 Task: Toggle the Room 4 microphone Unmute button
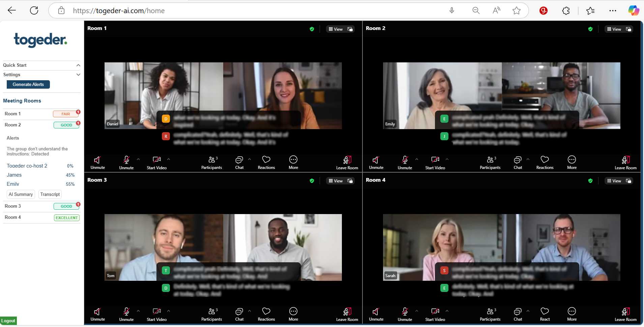405,314
